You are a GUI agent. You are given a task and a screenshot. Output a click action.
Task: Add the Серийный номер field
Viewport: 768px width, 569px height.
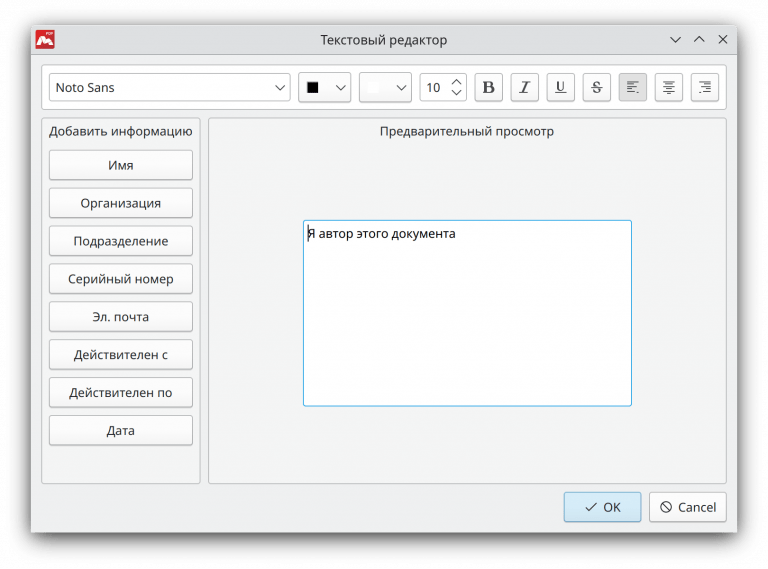pos(120,279)
